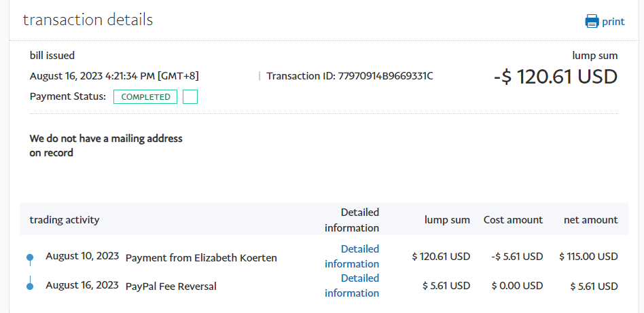Click the Payment from Elizabeth Koerten entry
The width and height of the screenshot is (644, 313).
[x=201, y=258]
